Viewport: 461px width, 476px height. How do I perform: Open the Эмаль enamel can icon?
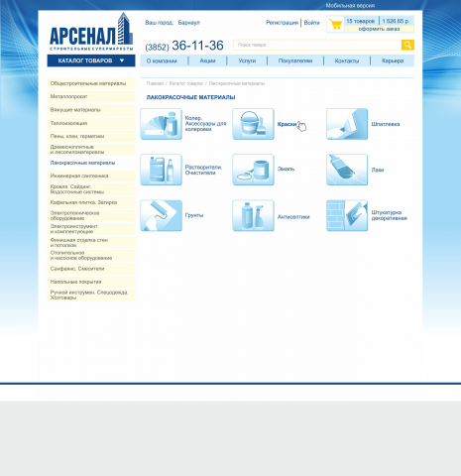(253, 170)
